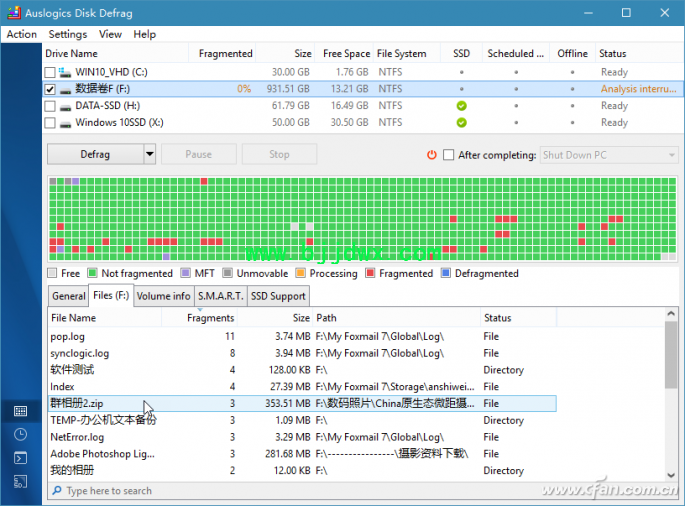The height and width of the screenshot is (506, 685).
Task: Select the 软件测试 directory row
Action: (302, 370)
